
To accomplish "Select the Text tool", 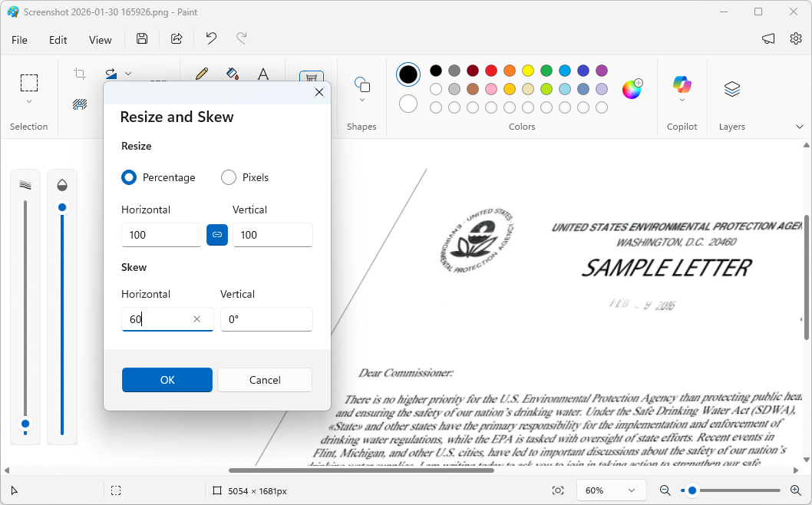I will (264, 74).
